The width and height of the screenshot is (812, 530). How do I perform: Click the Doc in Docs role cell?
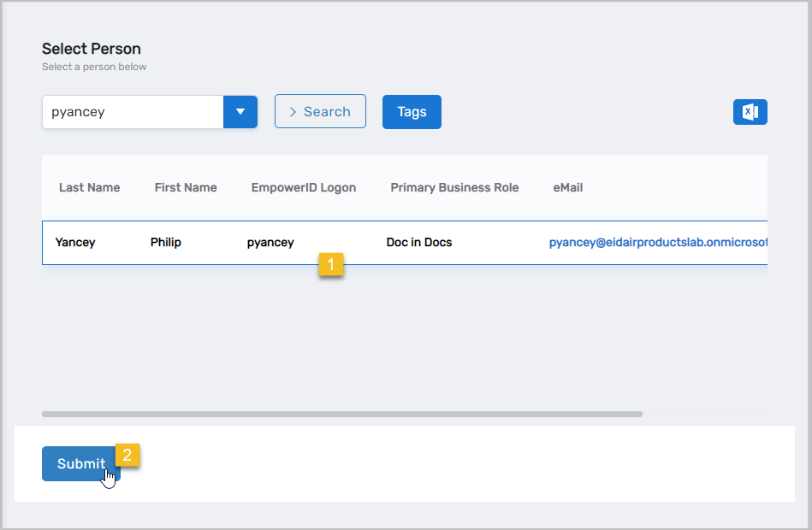419,243
